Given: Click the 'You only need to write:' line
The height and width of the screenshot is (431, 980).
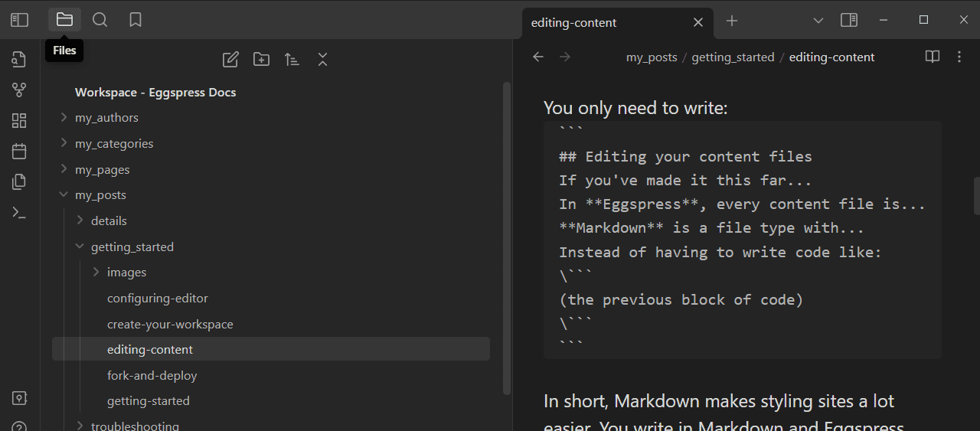Looking at the screenshot, I should [635, 109].
